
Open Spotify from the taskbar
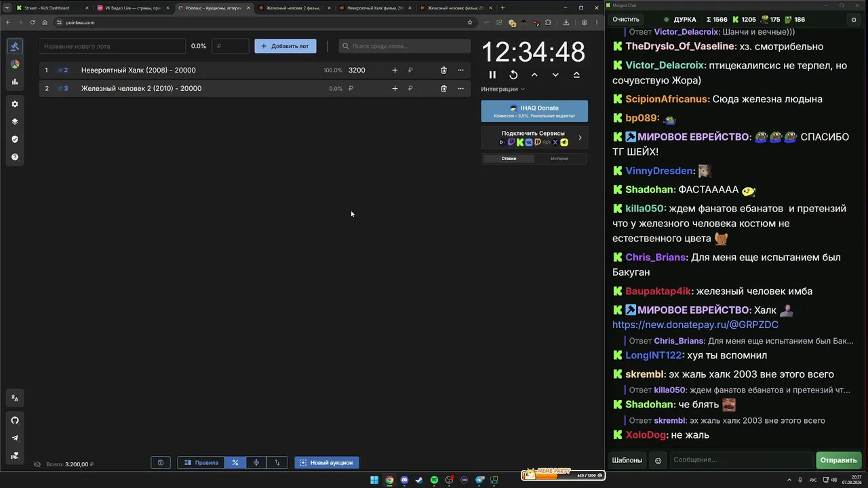pyautogui.click(x=434, y=480)
